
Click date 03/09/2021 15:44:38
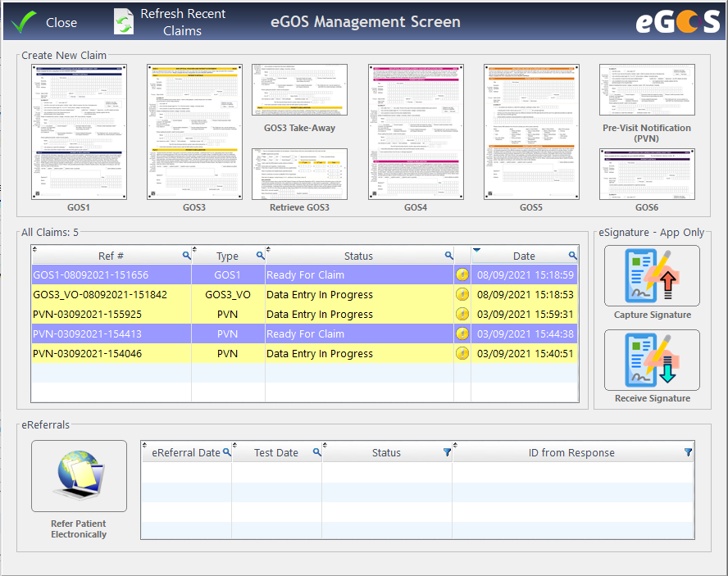526,333
